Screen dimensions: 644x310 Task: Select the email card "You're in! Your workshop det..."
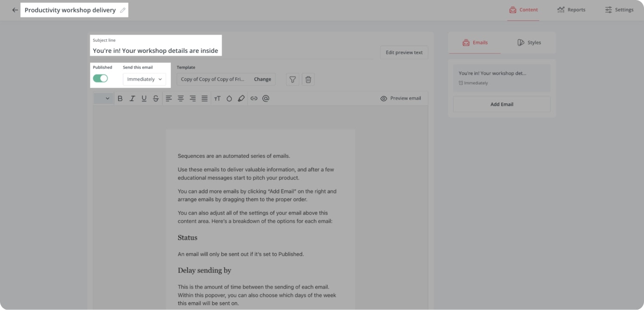point(502,78)
